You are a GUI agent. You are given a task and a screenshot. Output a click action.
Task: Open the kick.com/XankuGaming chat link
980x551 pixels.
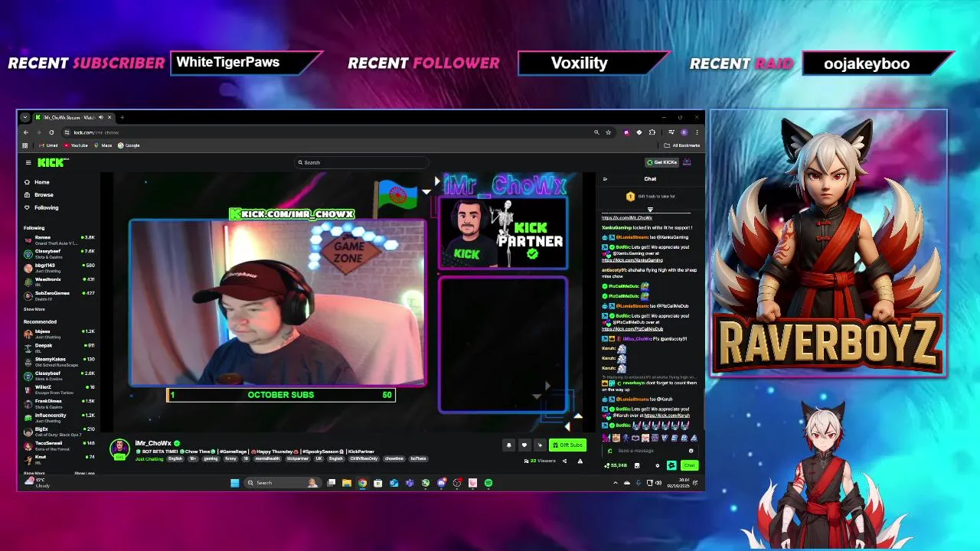(x=632, y=260)
